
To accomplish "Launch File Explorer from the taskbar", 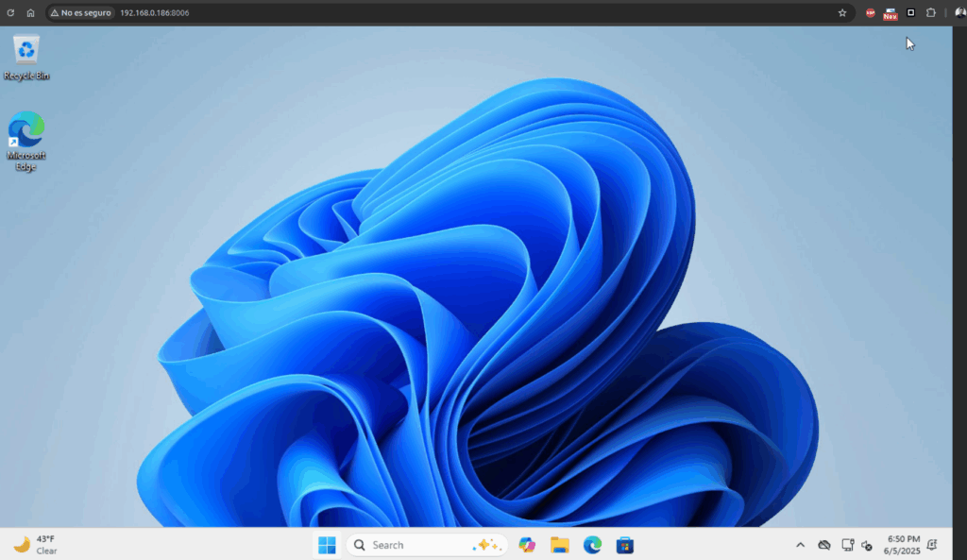I will pyautogui.click(x=559, y=545).
